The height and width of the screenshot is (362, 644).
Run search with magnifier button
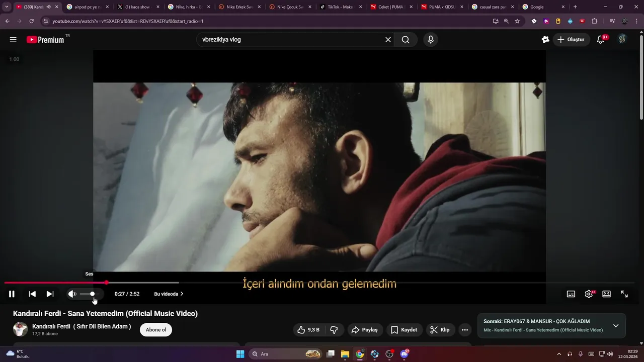click(406, 40)
